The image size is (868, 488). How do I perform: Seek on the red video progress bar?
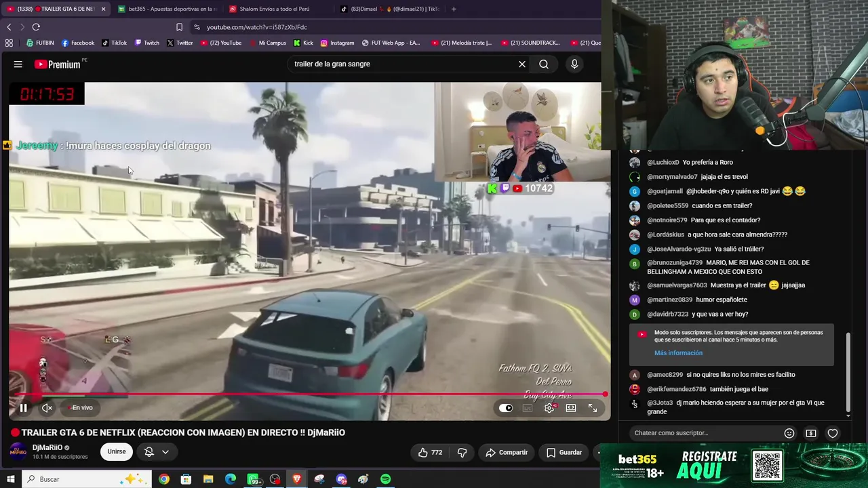309,394
